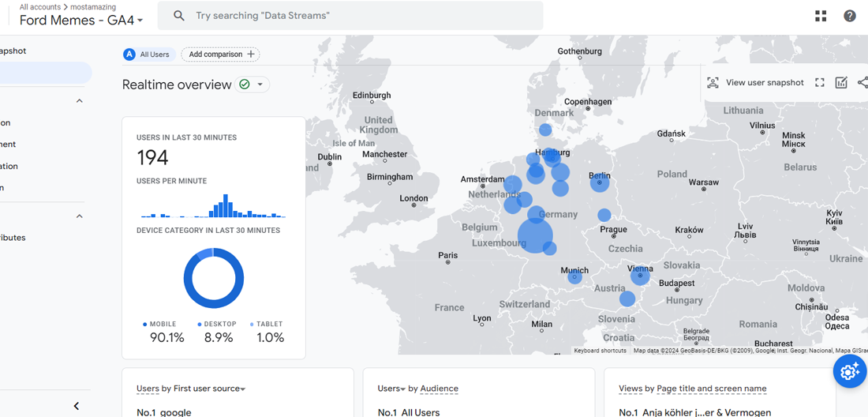Click the Copenhagen label on the map
The image size is (868, 417).
click(x=588, y=102)
